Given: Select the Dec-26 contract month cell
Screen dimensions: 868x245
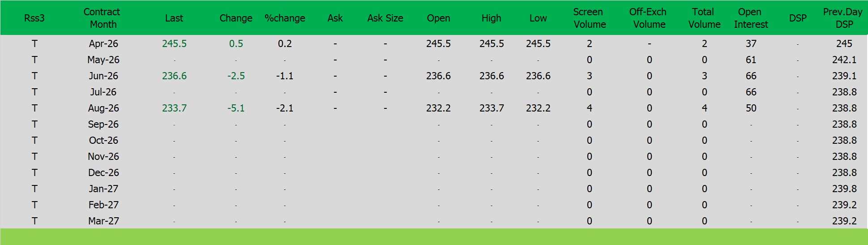Looking at the screenshot, I should pyautogui.click(x=103, y=172).
